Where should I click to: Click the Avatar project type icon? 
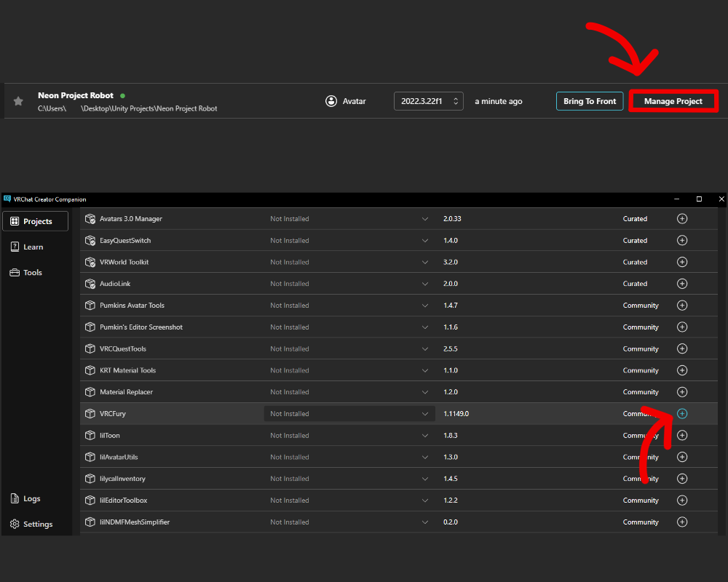pos(331,101)
